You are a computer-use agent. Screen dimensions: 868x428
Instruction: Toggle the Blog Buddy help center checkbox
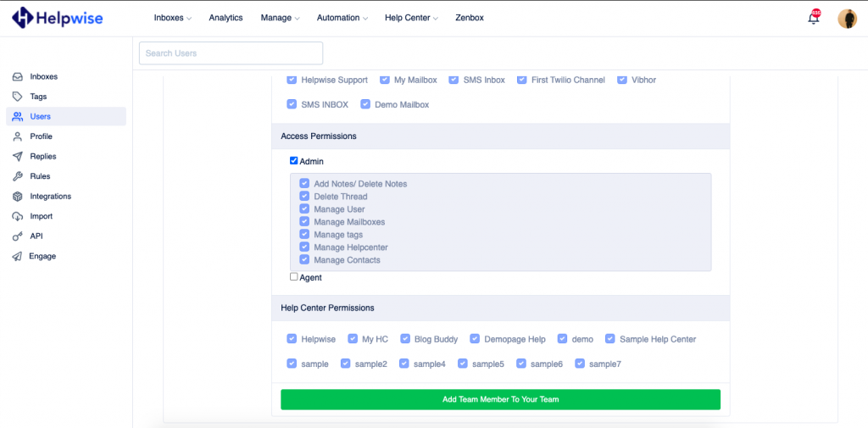point(405,339)
